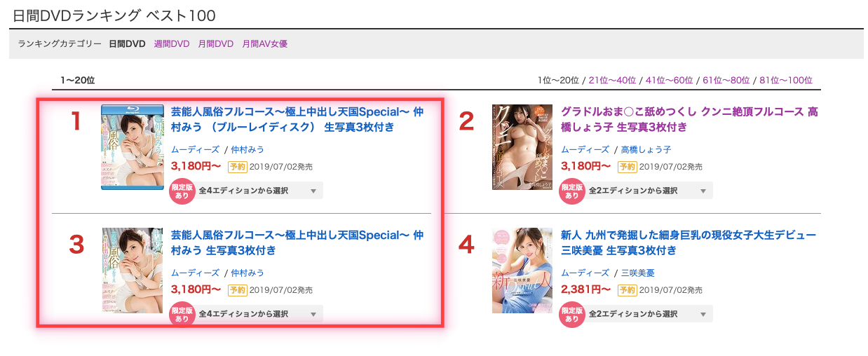Open the edition selector dropdown for rank 3
The height and width of the screenshot is (356, 868).
tap(258, 314)
